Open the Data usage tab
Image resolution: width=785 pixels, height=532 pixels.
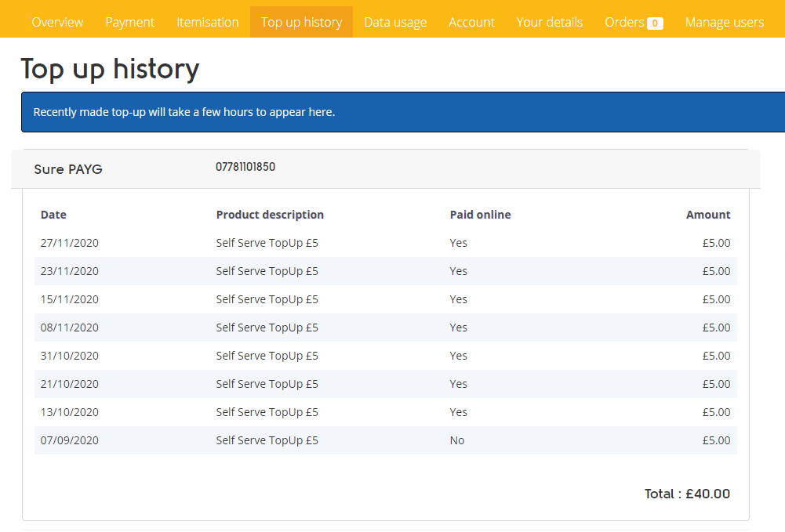click(395, 22)
